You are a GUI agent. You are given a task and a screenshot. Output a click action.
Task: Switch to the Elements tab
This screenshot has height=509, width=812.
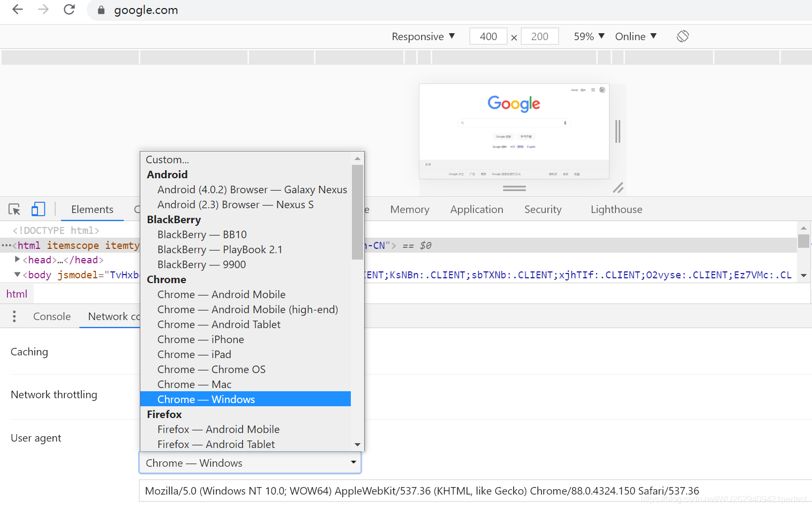92,209
